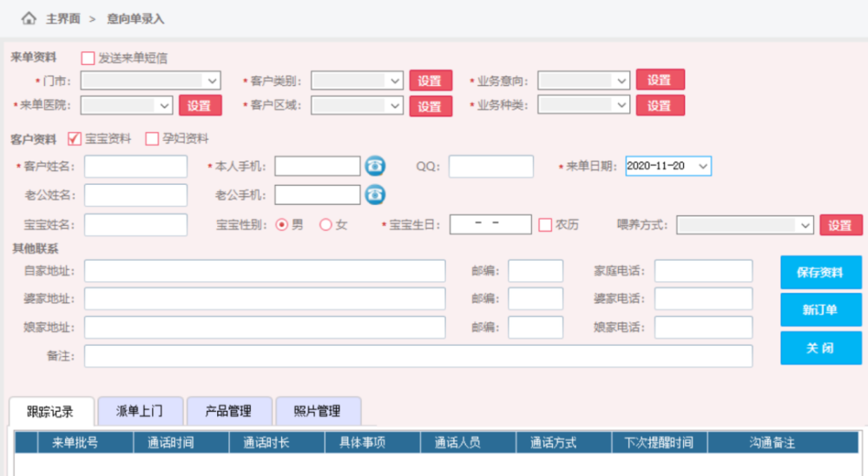Switch to the 跟踪记录 tab
Image resolution: width=868 pixels, height=476 pixels.
pos(51,411)
